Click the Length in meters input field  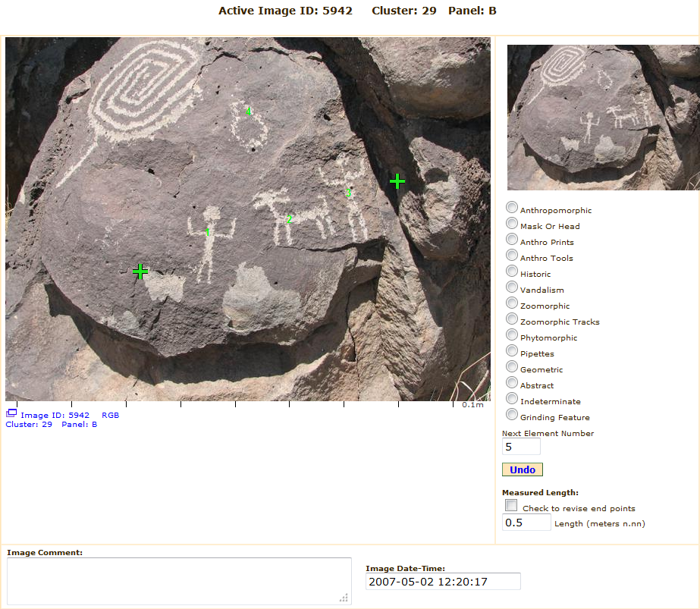point(526,523)
